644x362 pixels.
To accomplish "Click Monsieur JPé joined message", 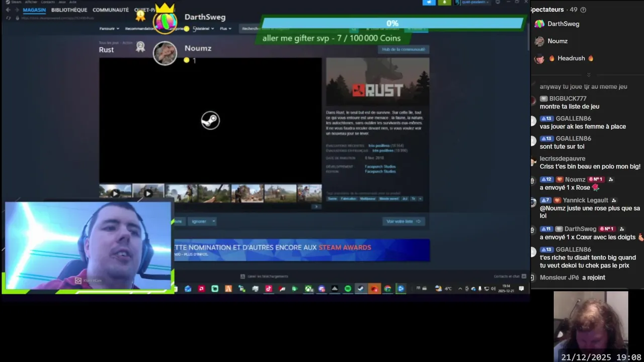I will coord(573,278).
